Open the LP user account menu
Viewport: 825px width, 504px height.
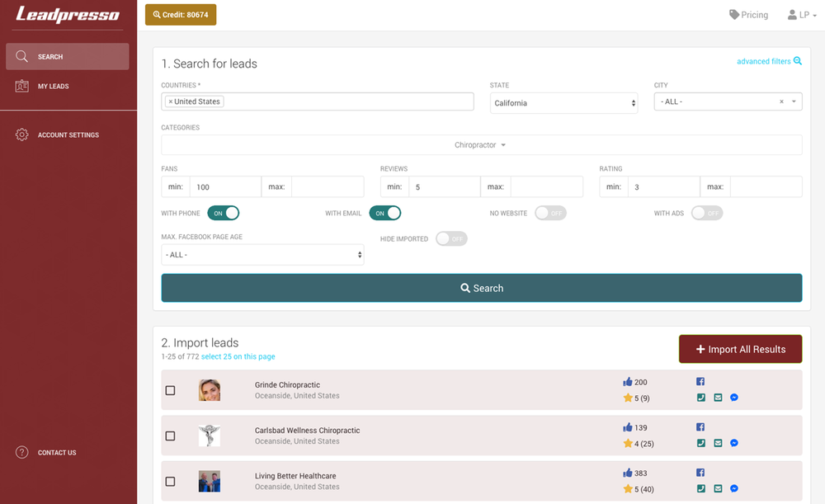click(803, 15)
